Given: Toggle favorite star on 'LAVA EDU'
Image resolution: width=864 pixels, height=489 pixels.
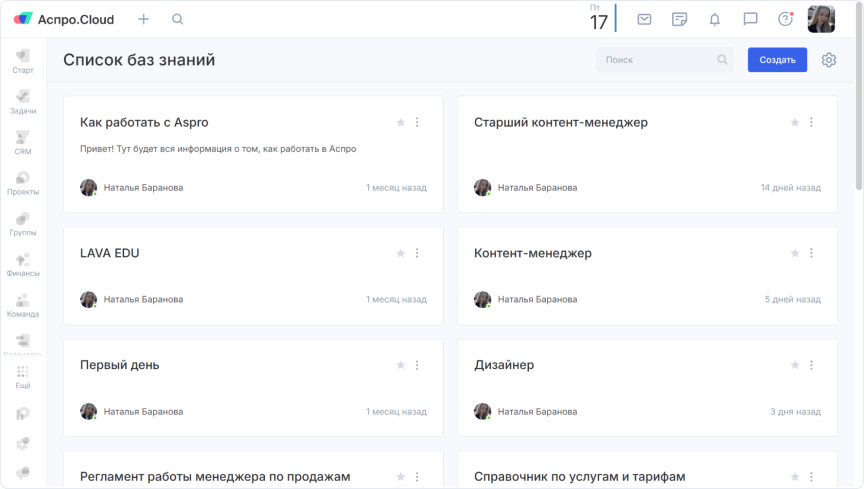Looking at the screenshot, I should 401,253.
